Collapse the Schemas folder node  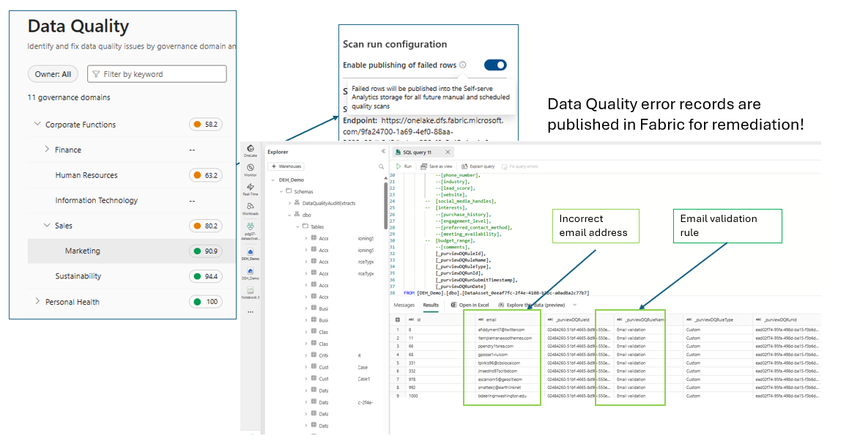pyautogui.click(x=281, y=191)
